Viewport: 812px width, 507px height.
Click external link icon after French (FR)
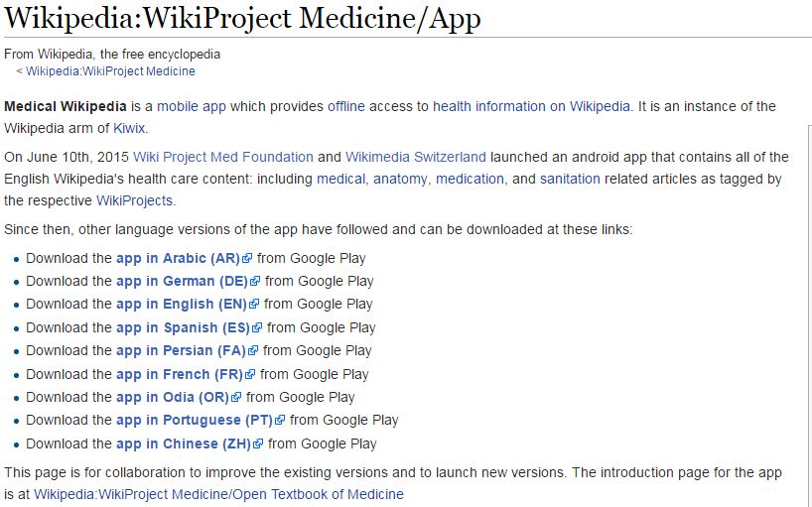(x=250, y=374)
